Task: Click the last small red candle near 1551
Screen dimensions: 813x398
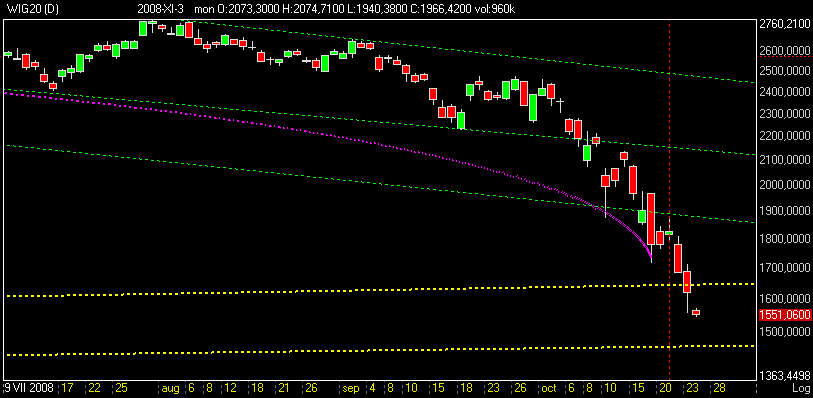Action: click(696, 312)
